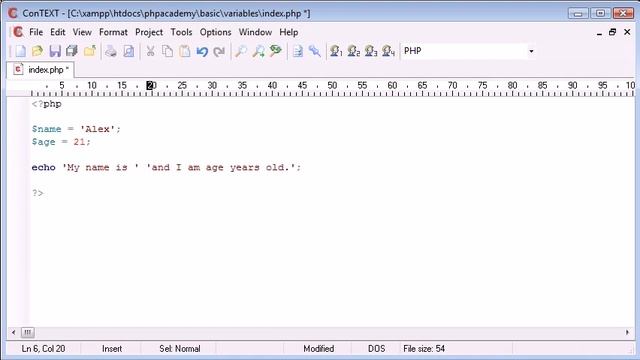
Task: Click the horizontal scrollbar left arrow
Action: [13, 333]
